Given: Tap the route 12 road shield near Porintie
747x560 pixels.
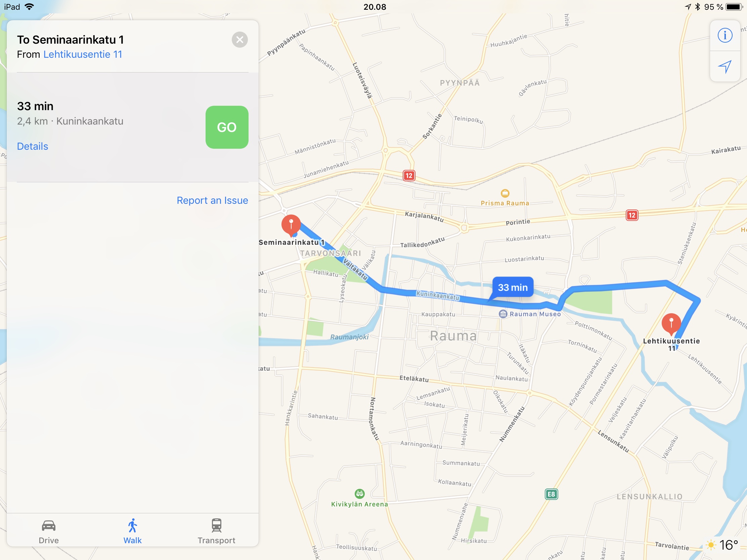Looking at the screenshot, I should 632,215.
